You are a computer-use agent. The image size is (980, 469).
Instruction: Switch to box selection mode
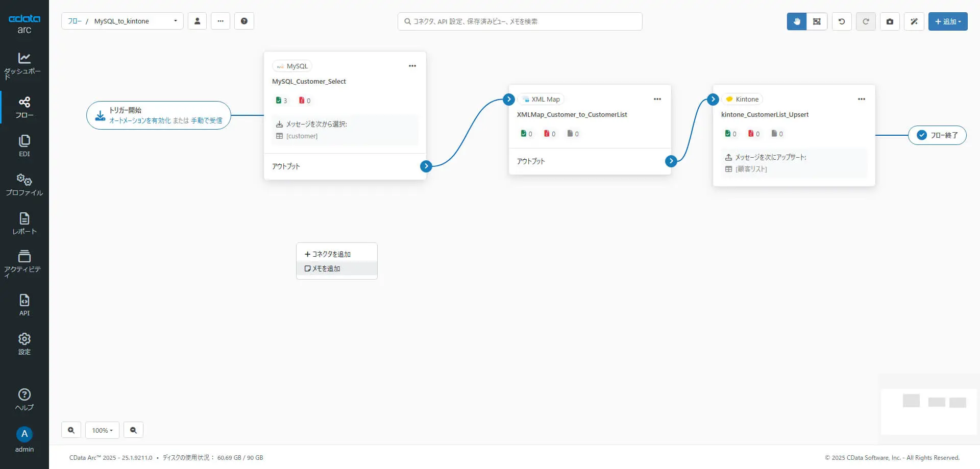click(x=817, y=21)
